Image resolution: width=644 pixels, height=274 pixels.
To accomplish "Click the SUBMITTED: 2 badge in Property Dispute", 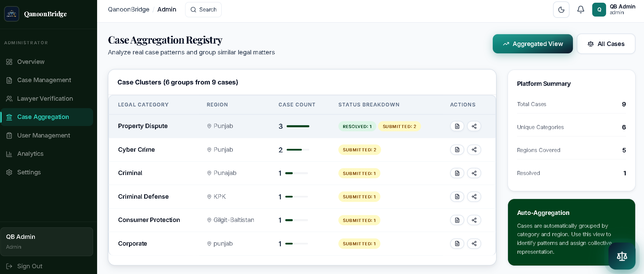I will coord(399,126).
